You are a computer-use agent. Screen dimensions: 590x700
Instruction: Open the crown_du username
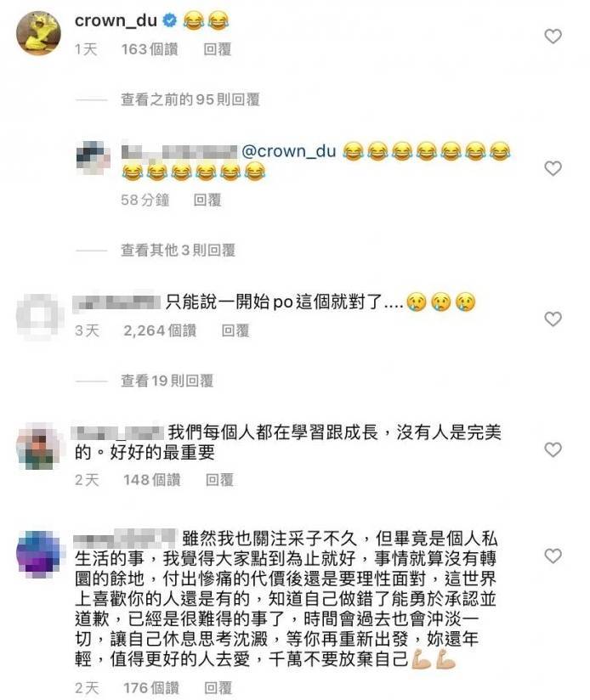pos(116,20)
